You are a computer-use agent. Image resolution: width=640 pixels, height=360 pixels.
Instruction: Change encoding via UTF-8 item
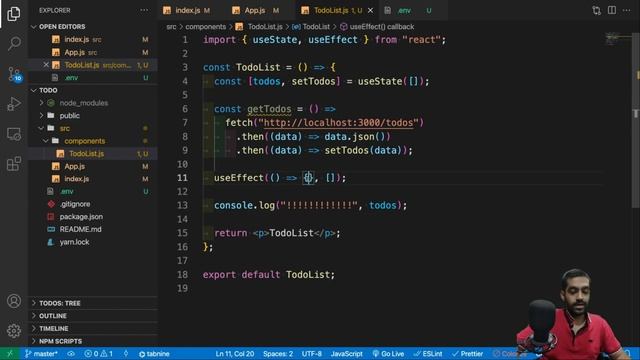pos(311,354)
